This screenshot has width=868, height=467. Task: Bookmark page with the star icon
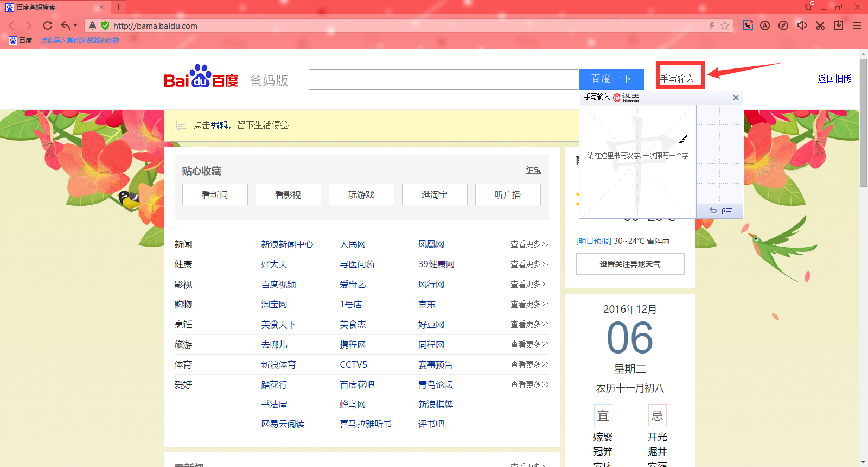point(725,26)
